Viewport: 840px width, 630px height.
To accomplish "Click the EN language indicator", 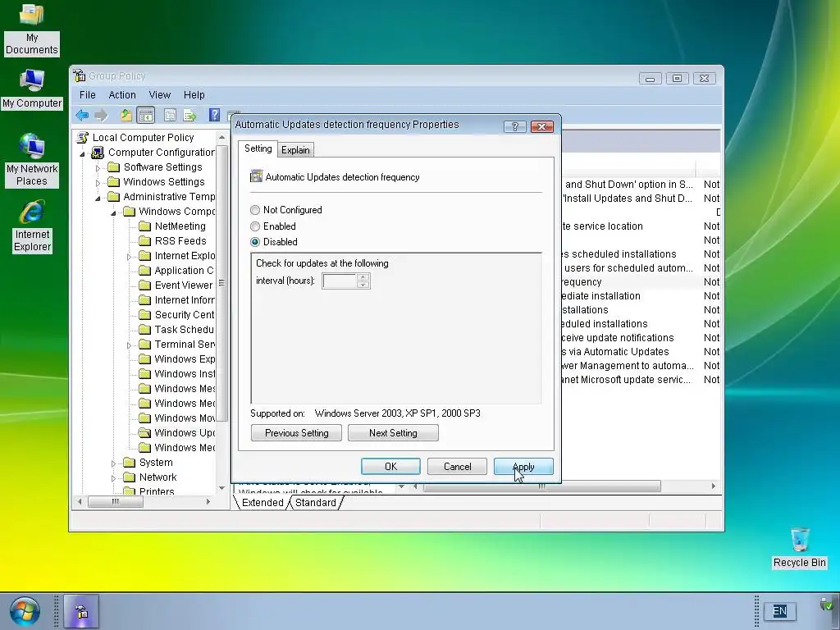I will 780,610.
